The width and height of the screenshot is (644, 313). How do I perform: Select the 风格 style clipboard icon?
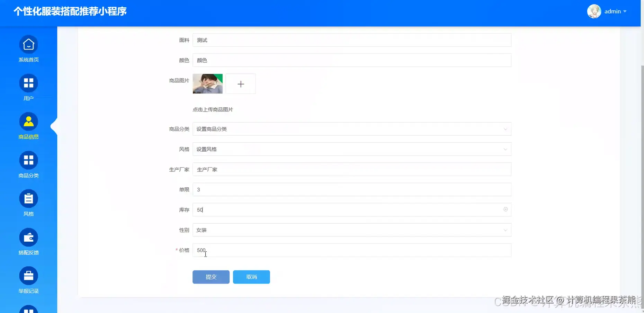tap(28, 198)
